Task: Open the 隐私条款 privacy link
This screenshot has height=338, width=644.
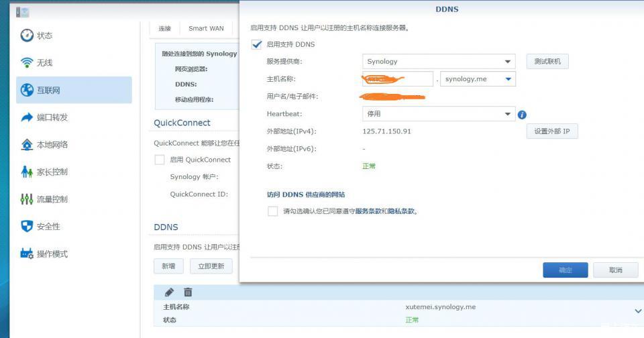Action: point(401,211)
